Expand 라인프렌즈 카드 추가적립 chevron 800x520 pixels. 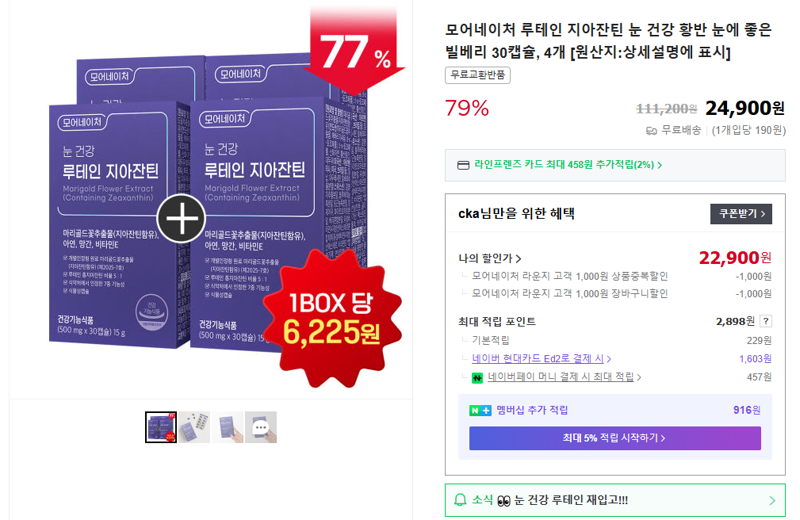(660, 165)
